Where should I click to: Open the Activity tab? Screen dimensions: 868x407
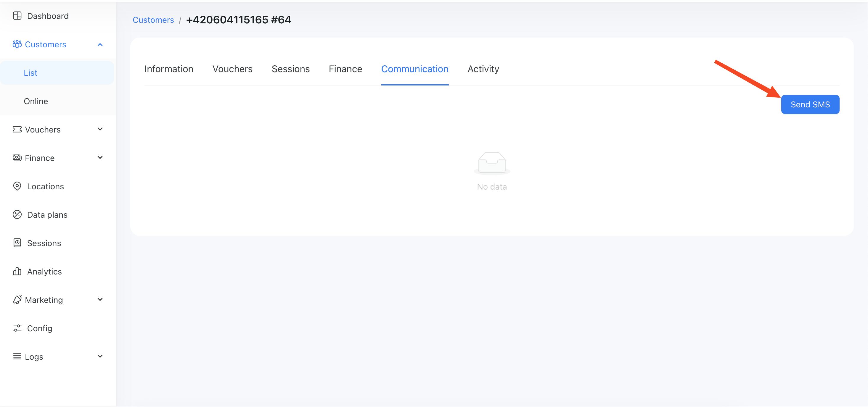click(483, 69)
